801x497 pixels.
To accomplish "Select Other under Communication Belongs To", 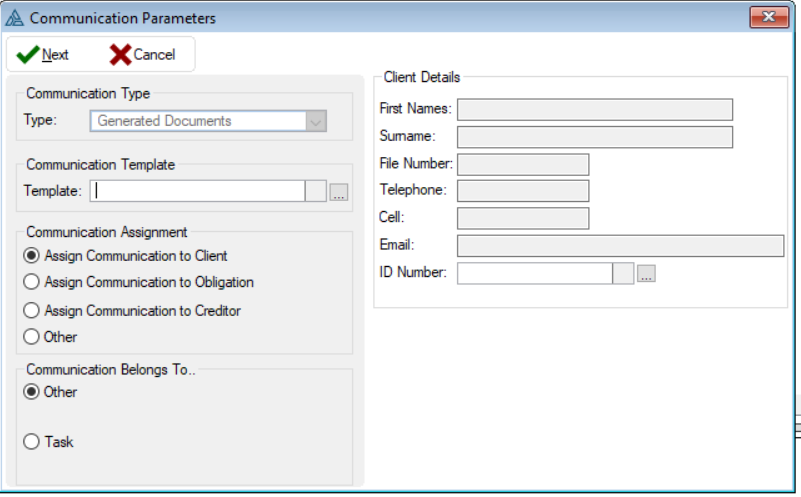I will 32,392.
